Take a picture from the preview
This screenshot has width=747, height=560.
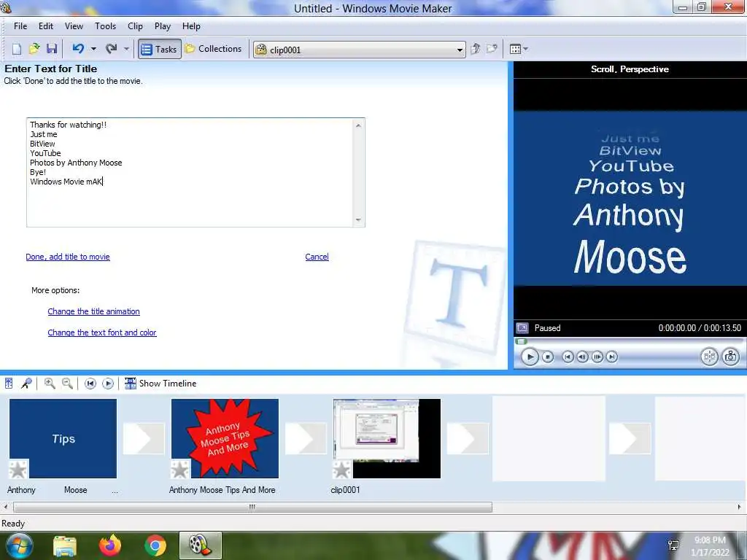(731, 357)
